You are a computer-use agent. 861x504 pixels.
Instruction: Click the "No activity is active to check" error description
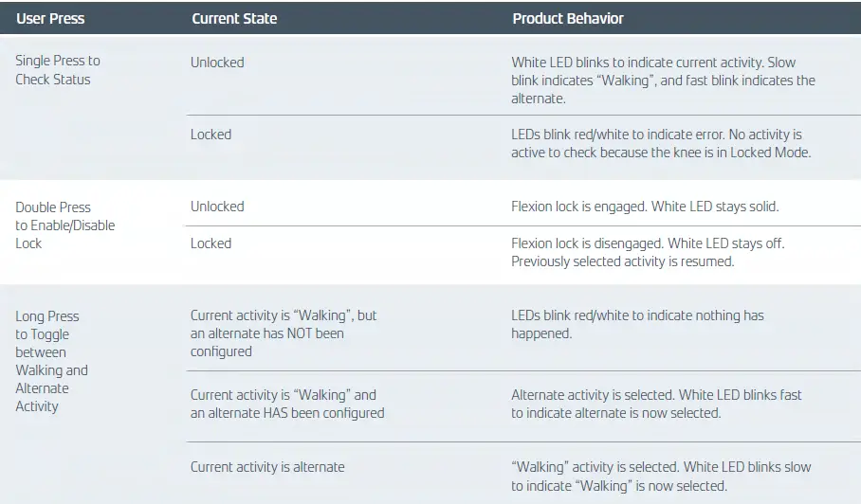[x=656, y=143]
